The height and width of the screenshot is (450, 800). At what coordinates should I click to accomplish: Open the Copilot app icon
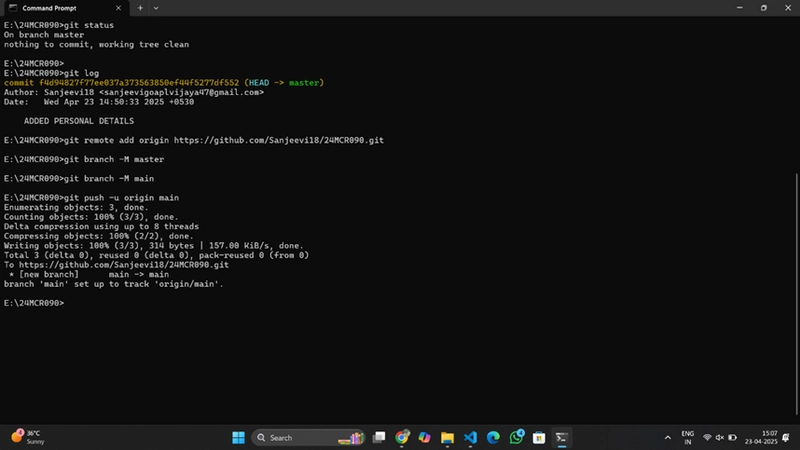click(424, 438)
